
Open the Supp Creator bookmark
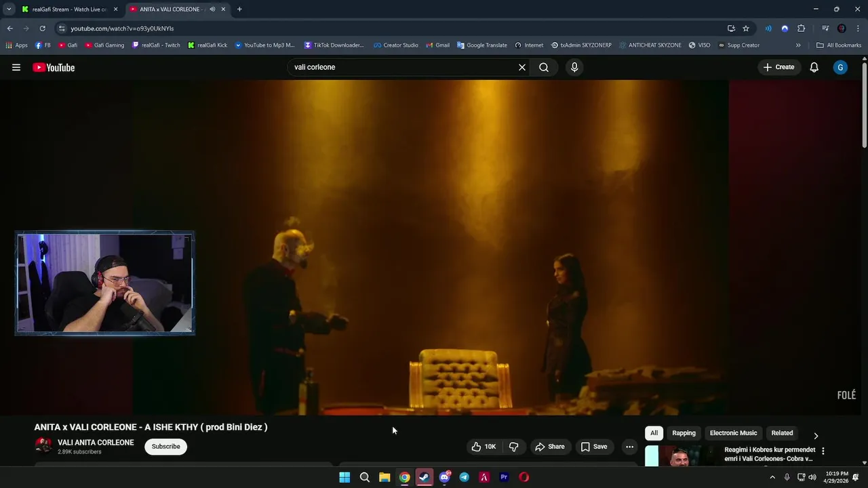(x=738, y=45)
